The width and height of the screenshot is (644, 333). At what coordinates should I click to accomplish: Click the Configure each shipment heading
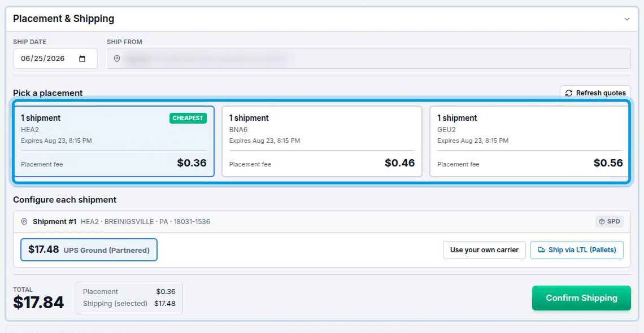tap(64, 200)
